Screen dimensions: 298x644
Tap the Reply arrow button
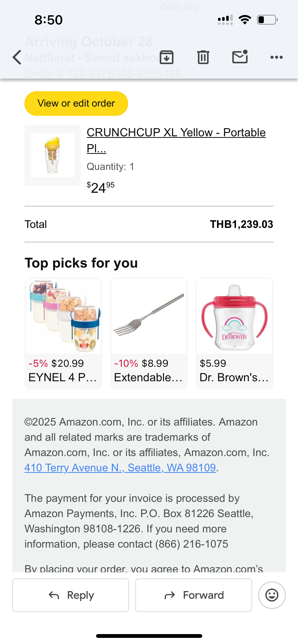(x=71, y=595)
